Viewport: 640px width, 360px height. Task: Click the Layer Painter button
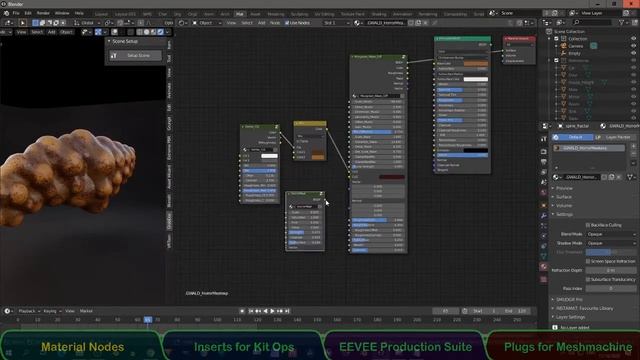coord(615,137)
